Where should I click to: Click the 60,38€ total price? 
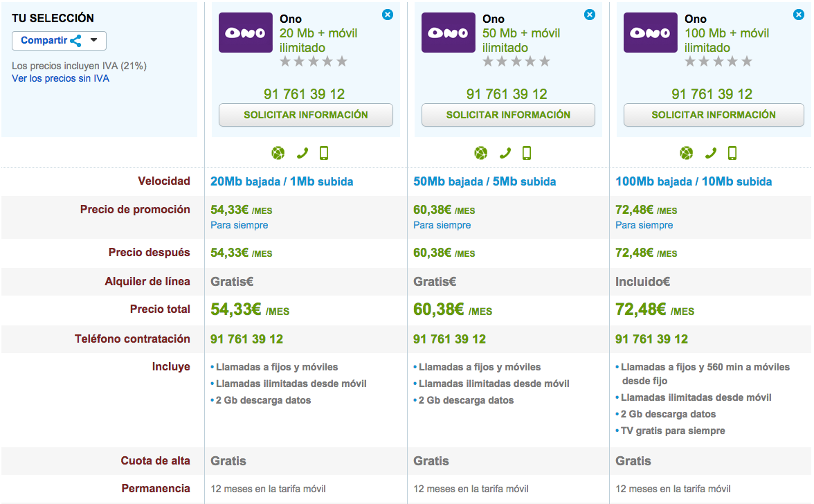tap(453, 310)
